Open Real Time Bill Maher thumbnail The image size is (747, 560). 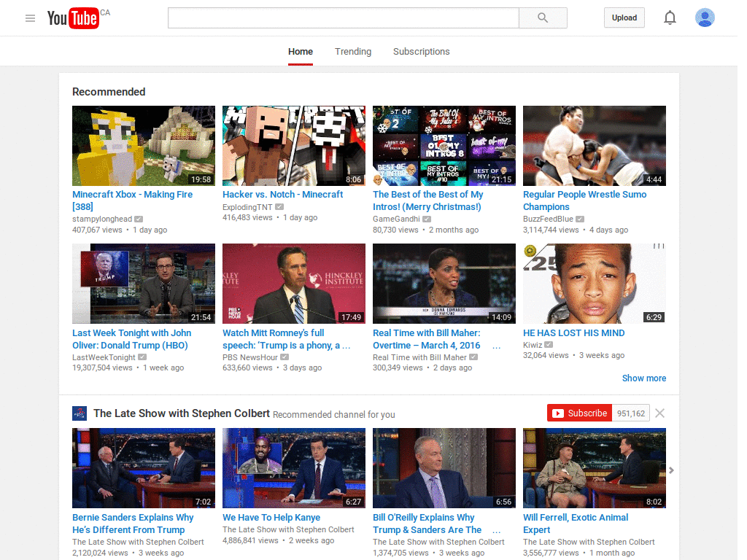coord(444,284)
